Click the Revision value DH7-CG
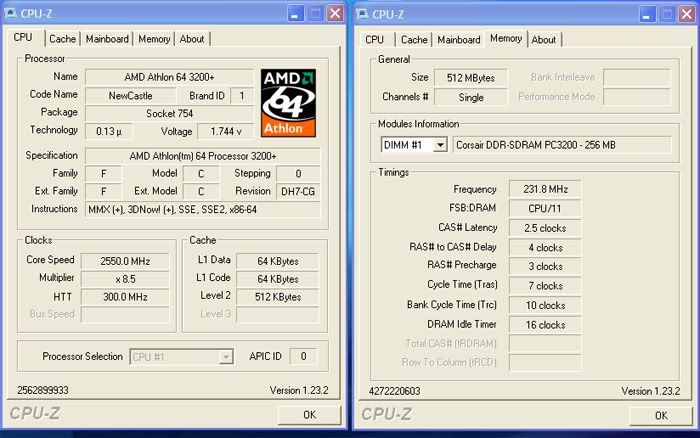The width and height of the screenshot is (700, 438). pyautogui.click(x=298, y=192)
